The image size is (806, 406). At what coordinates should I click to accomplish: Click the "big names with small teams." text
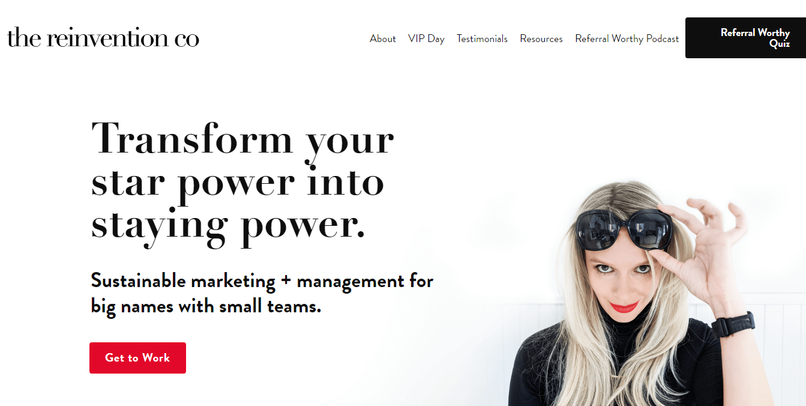pyautogui.click(x=206, y=306)
